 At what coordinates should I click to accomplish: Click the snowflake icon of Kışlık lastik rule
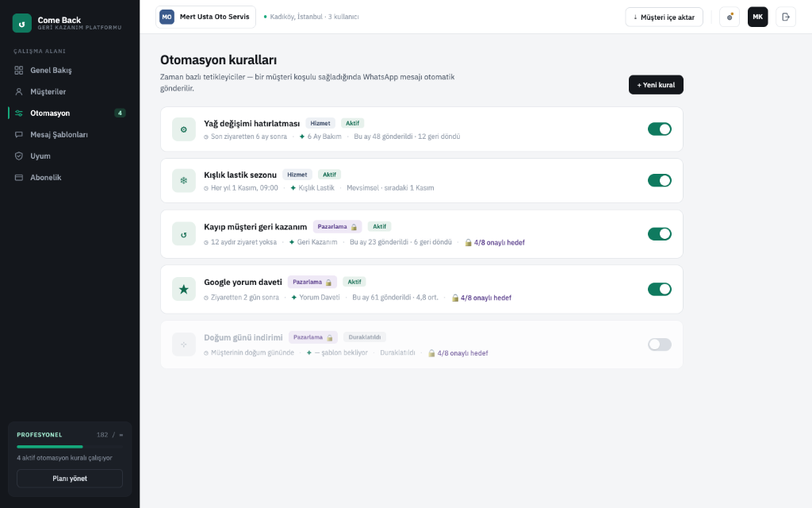(184, 181)
